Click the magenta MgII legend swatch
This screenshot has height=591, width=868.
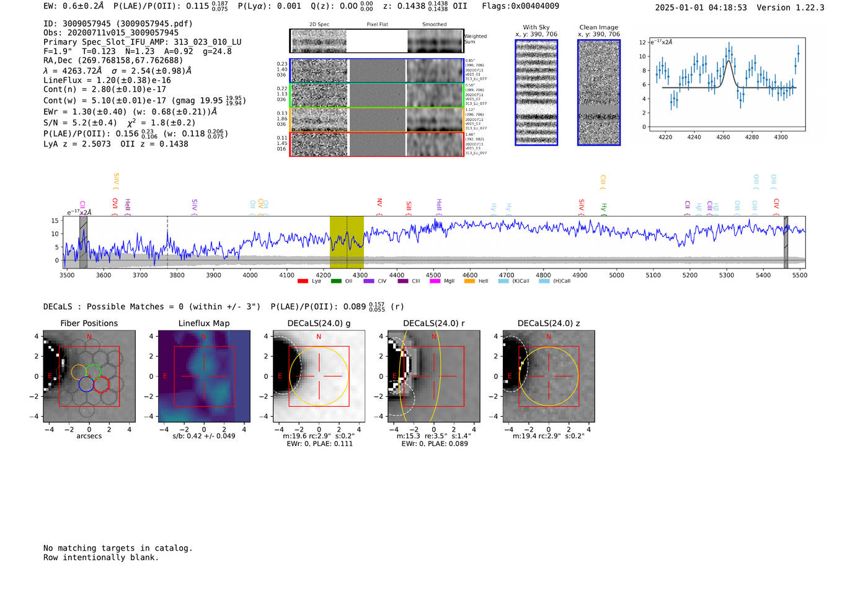click(435, 281)
